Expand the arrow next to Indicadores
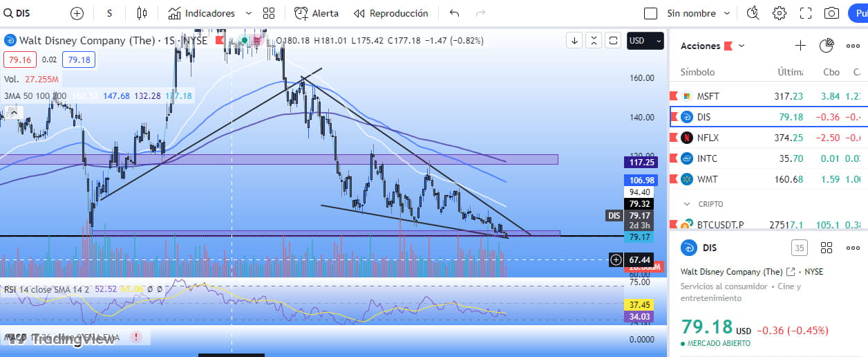Image resolution: width=868 pixels, height=357 pixels. pyautogui.click(x=250, y=13)
